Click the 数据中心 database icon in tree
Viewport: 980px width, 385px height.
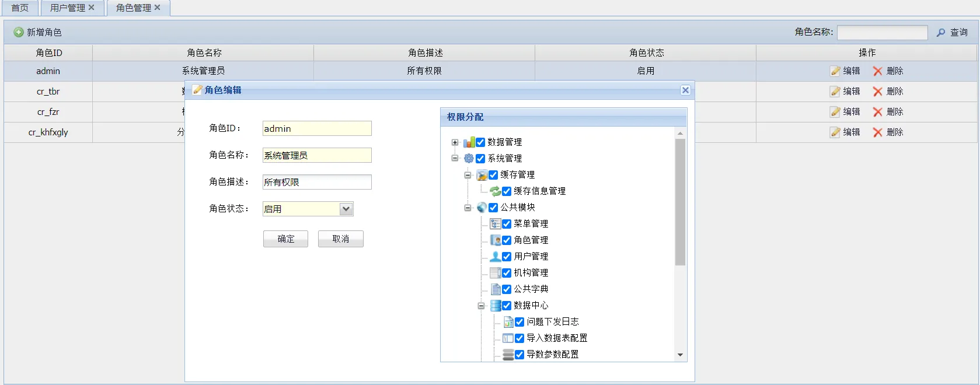pos(495,306)
